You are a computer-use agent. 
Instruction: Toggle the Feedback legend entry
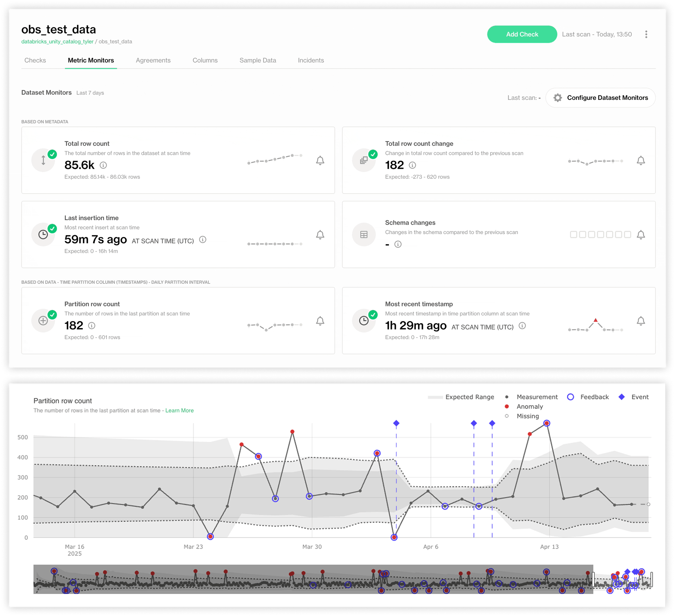(588, 397)
